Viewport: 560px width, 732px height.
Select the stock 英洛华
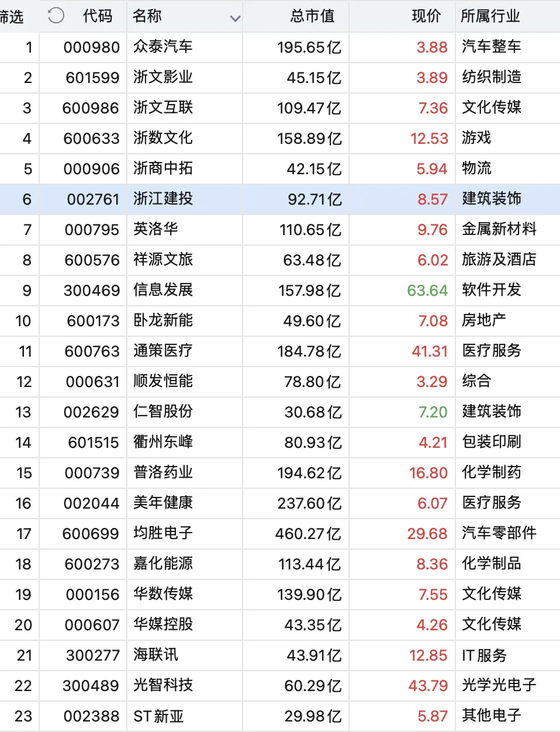(155, 229)
